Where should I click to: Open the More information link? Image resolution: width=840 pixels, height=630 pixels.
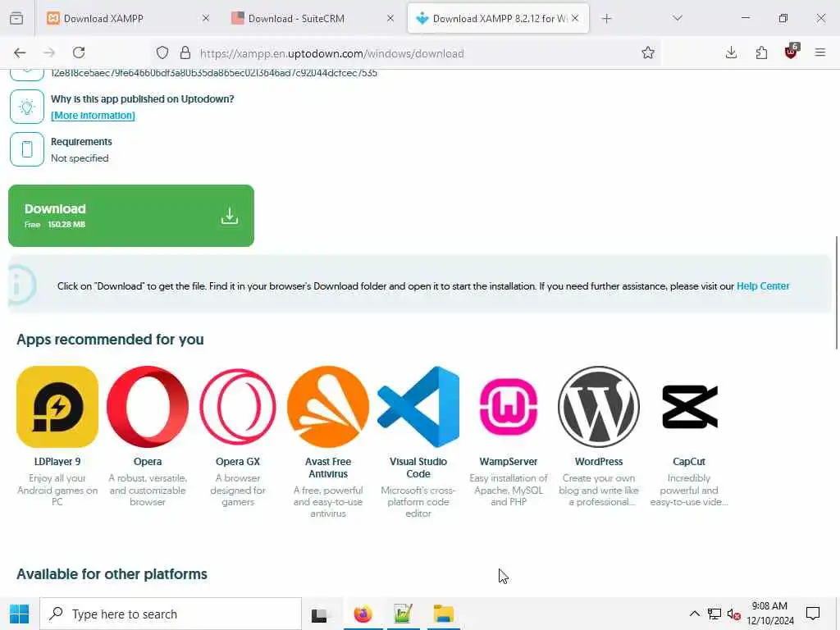click(93, 115)
